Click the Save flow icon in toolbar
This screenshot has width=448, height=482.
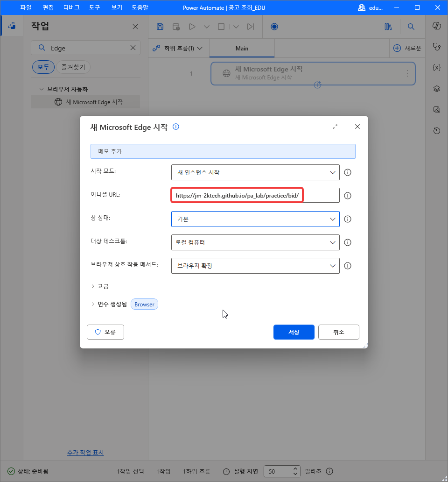click(160, 27)
